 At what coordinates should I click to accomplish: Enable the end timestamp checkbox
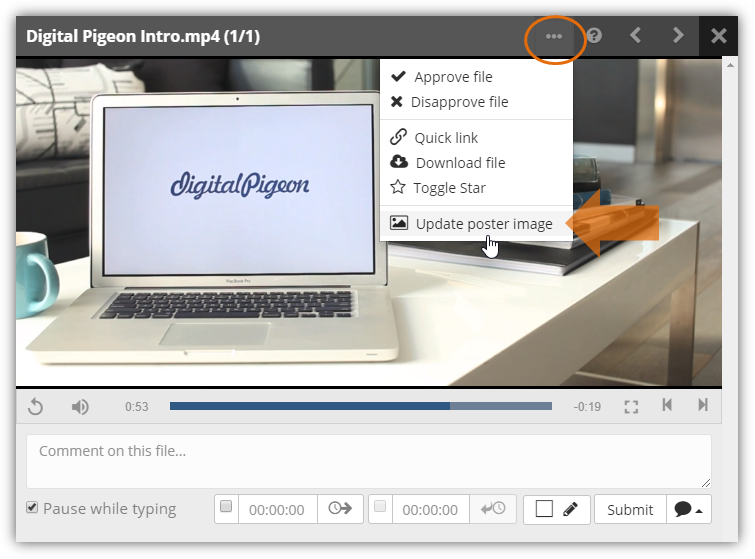tap(380, 506)
